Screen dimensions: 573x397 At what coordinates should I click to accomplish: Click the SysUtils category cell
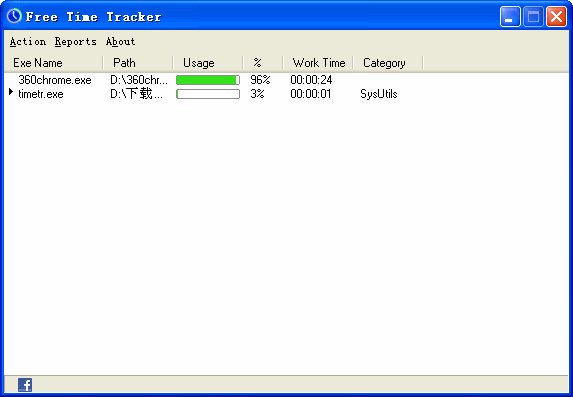point(379,94)
